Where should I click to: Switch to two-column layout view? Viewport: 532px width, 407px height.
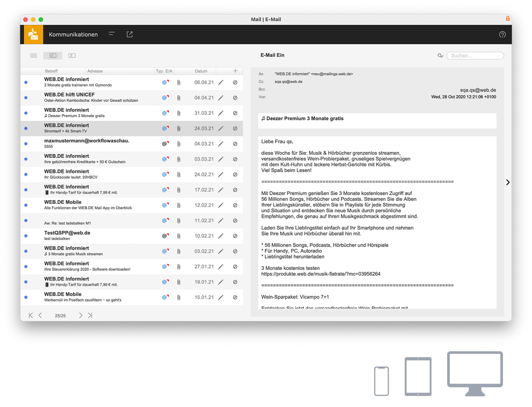coord(72,55)
